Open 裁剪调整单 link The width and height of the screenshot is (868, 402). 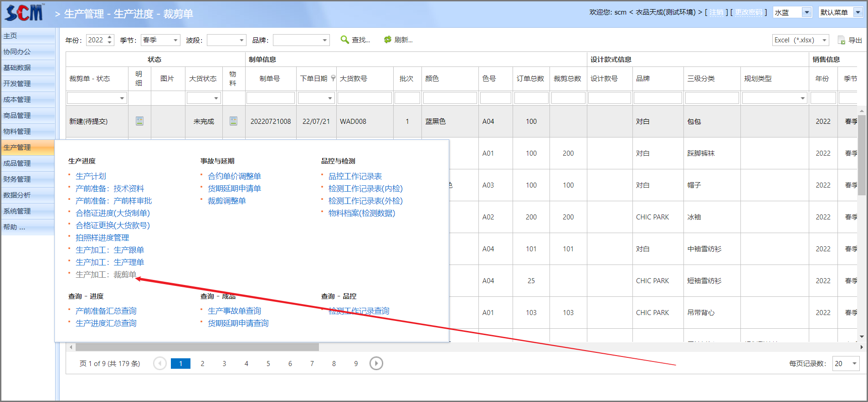tap(226, 201)
